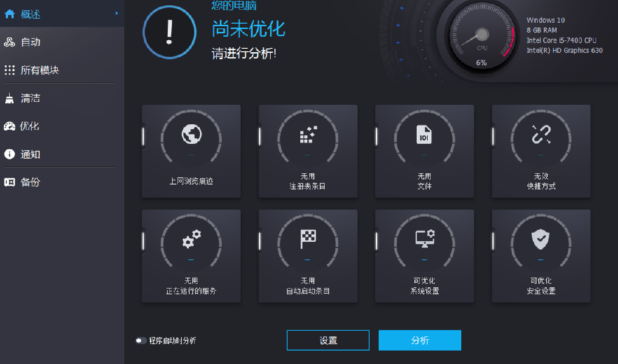Click the 设置 button
The width and height of the screenshot is (618, 364).
pyautogui.click(x=328, y=340)
